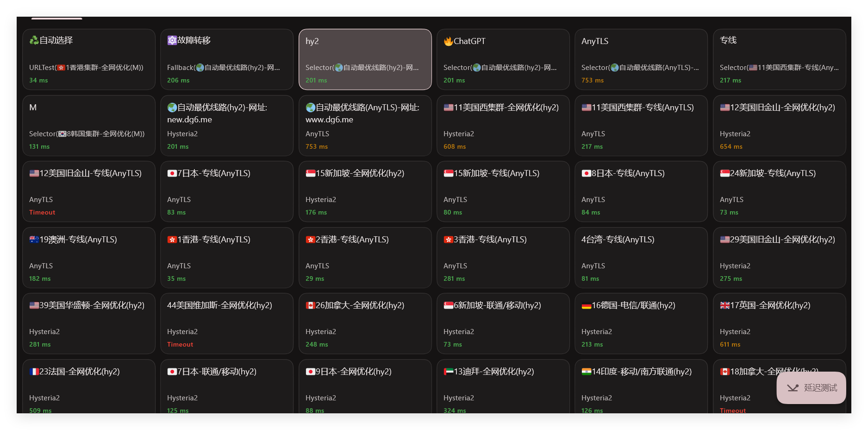Click India flag on 14印度-移动/南方联通(hy2)
Screen dimensions: 868x430
point(587,372)
